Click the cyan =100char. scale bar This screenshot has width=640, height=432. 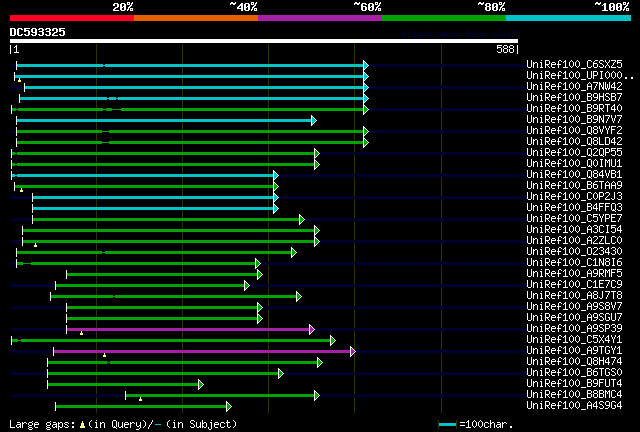pos(447,425)
